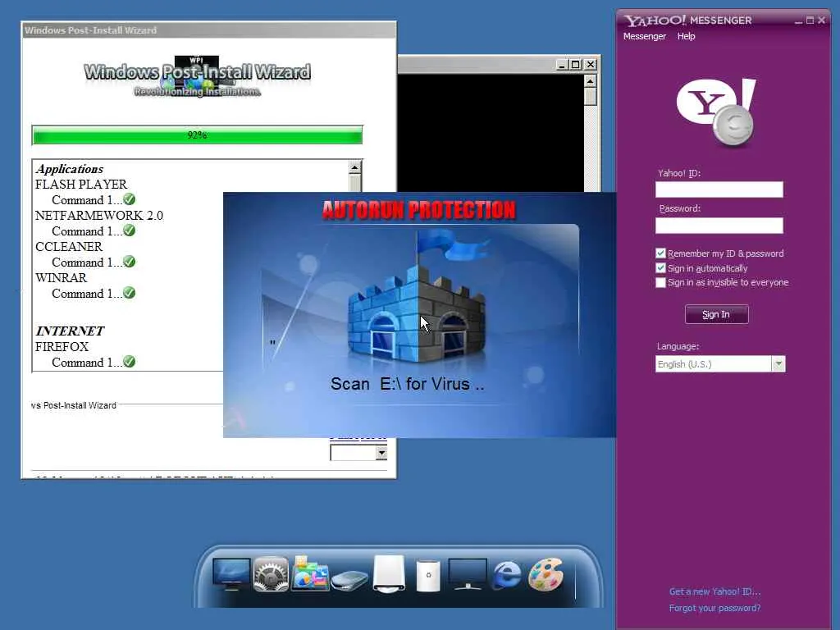This screenshot has width=840, height=630.
Task: Click the AUTORUN PROTECTION title
Action: [x=419, y=210]
